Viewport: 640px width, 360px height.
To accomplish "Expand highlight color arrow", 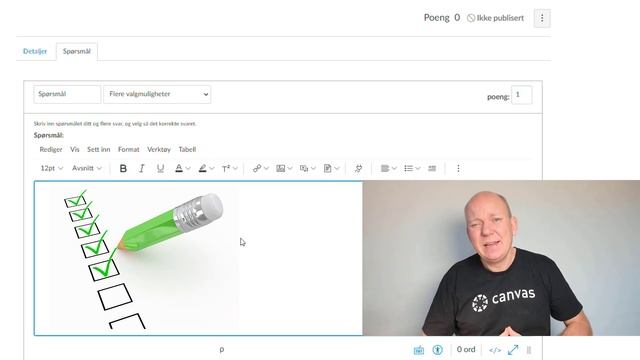I will (x=212, y=168).
